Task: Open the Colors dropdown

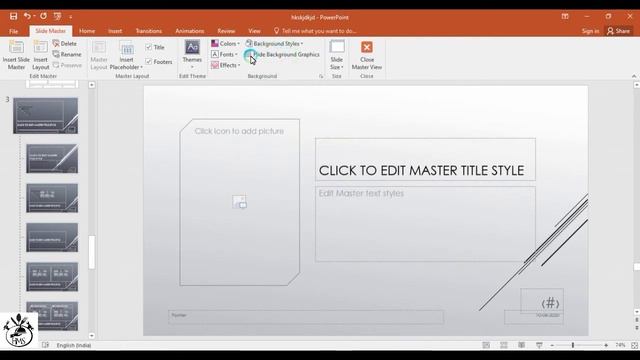Action: click(225, 43)
